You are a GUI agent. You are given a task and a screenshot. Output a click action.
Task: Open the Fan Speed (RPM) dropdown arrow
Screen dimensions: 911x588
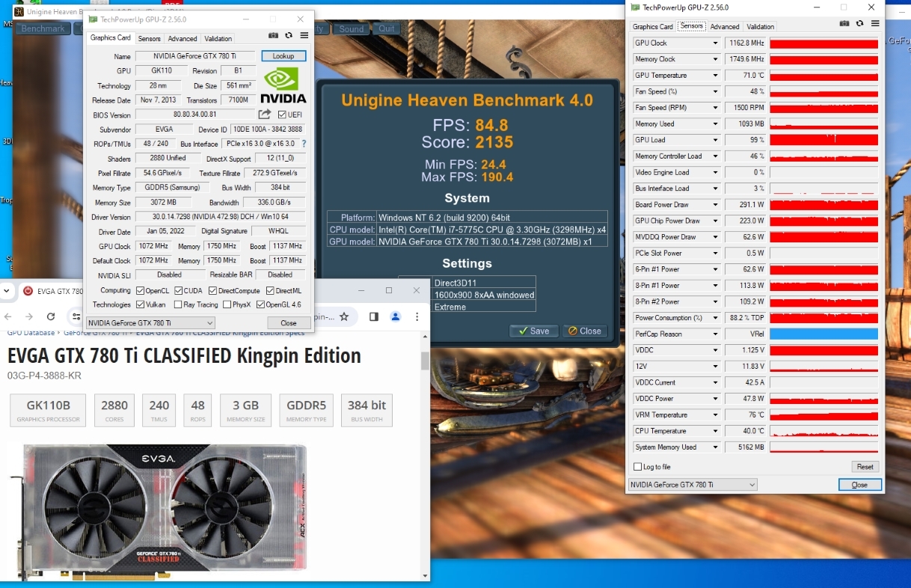(x=715, y=108)
